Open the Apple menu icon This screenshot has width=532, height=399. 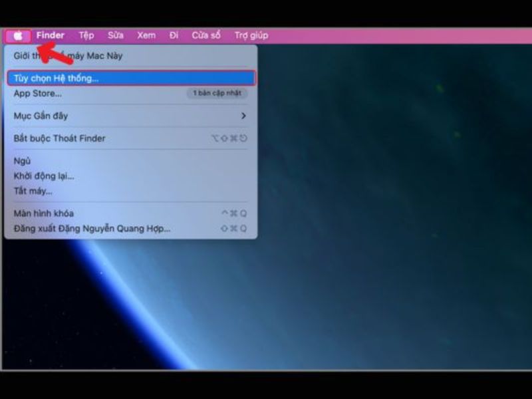click(19, 36)
